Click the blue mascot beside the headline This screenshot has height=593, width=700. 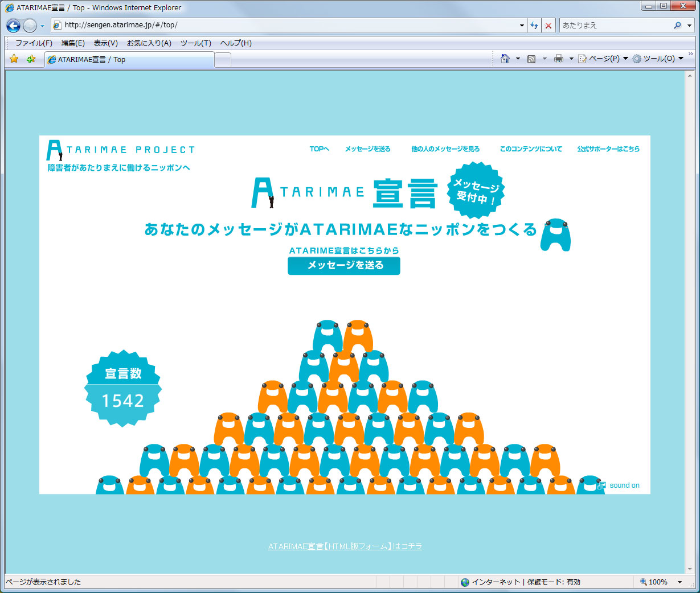pos(555,234)
